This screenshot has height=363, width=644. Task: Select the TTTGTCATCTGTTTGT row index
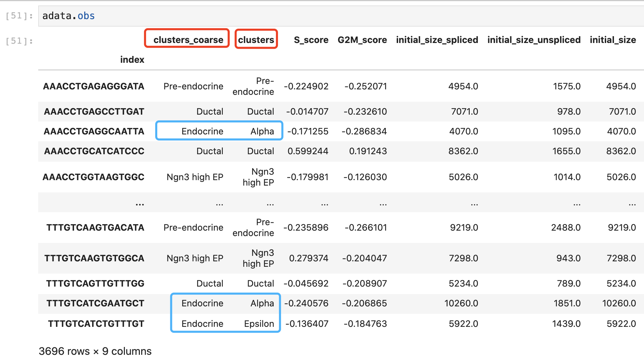pos(95,323)
